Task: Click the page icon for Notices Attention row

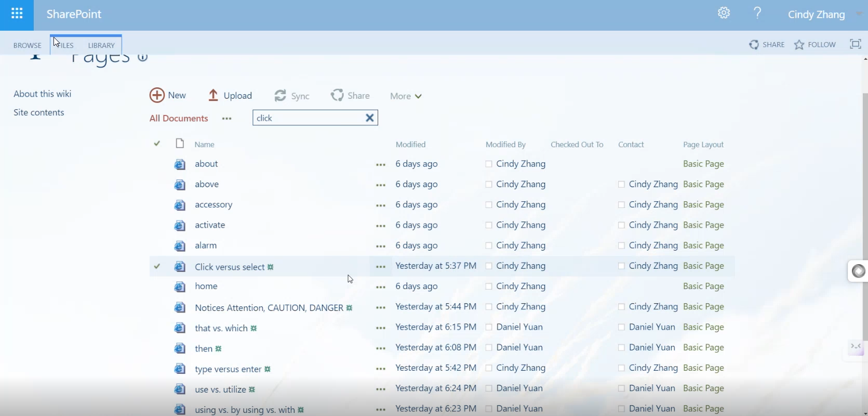Action: 180,307
